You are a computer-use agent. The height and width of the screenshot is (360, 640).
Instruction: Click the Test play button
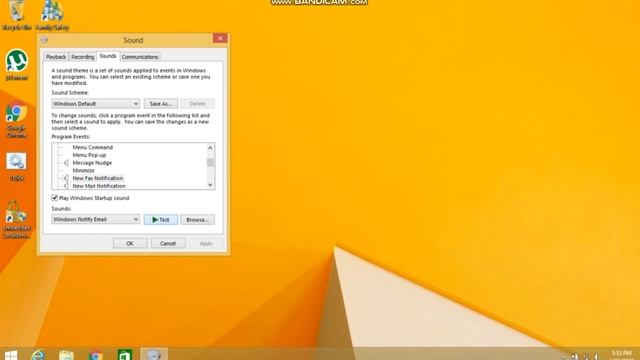pos(161,220)
